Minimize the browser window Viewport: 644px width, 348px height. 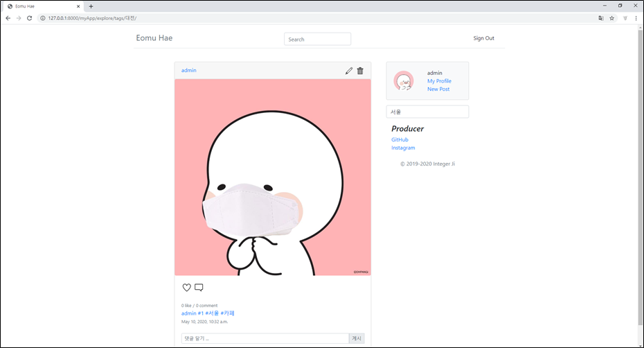(605, 6)
